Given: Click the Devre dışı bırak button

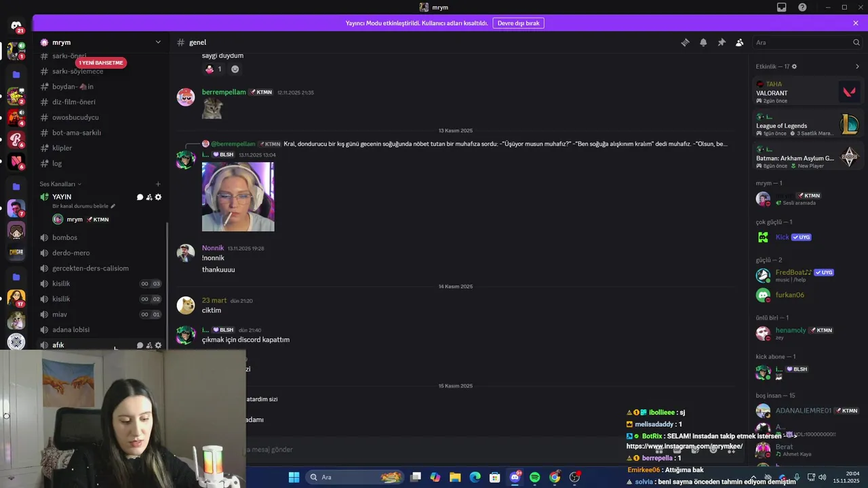Looking at the screenshot, I should click(x=519, y=23).
